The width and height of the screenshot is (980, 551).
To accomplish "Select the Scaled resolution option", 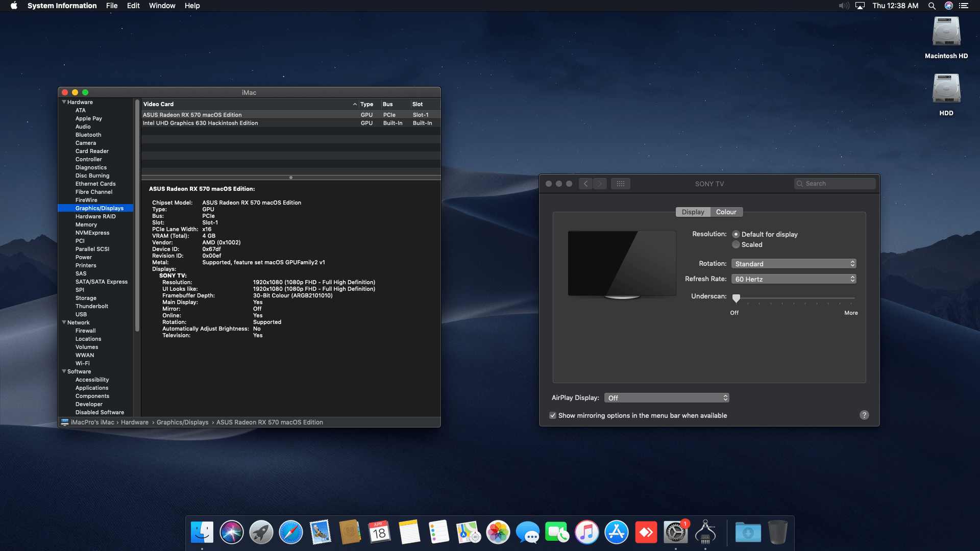I will (x=736, y=244).
